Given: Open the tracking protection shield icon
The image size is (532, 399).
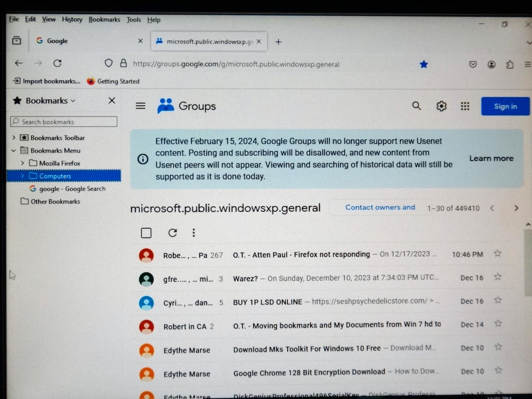Looking at the screenshot, I should click(108, 63).
